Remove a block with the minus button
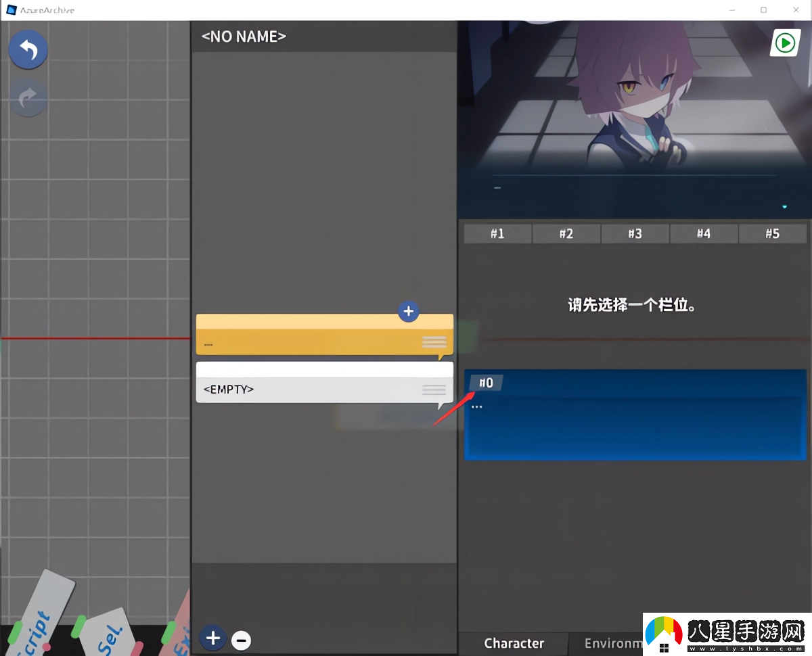 point(241,640)
